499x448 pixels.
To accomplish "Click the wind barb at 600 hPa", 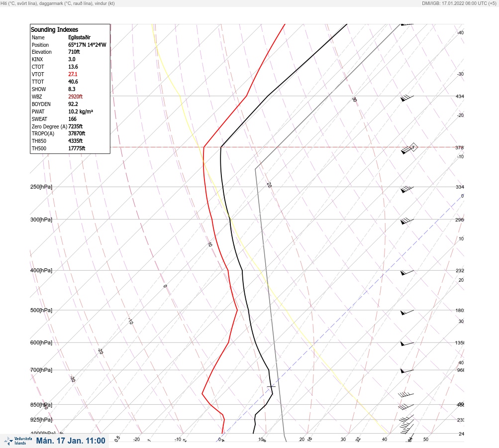I will point(407,344).
